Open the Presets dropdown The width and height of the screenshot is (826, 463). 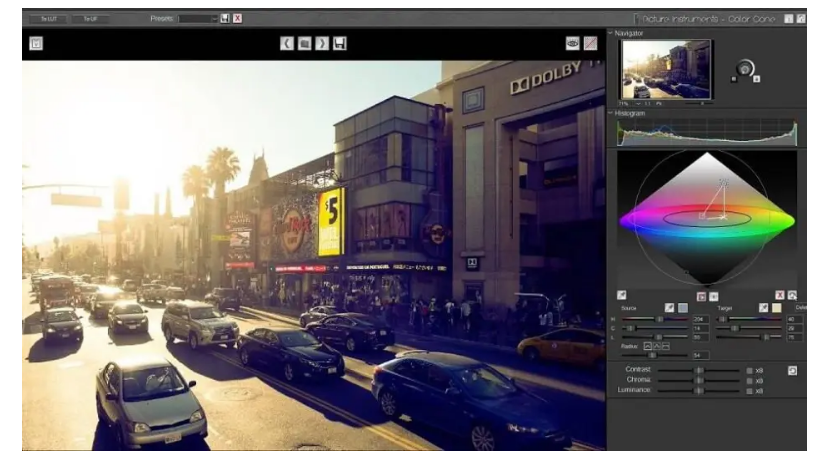198,19
